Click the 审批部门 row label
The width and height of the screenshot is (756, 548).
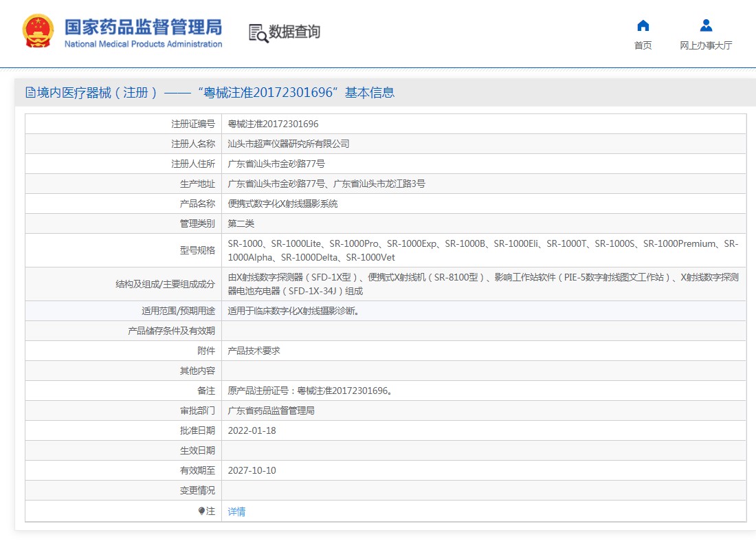197,410
